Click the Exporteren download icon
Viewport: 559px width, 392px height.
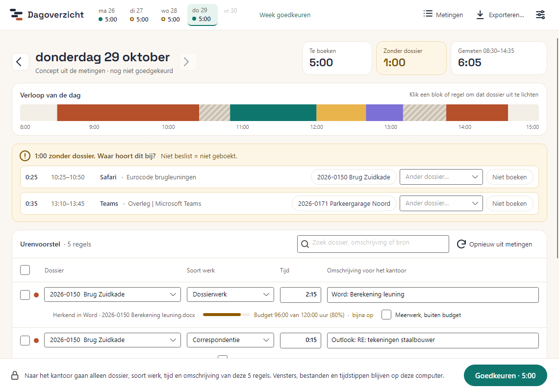click(x=480, y=15)
